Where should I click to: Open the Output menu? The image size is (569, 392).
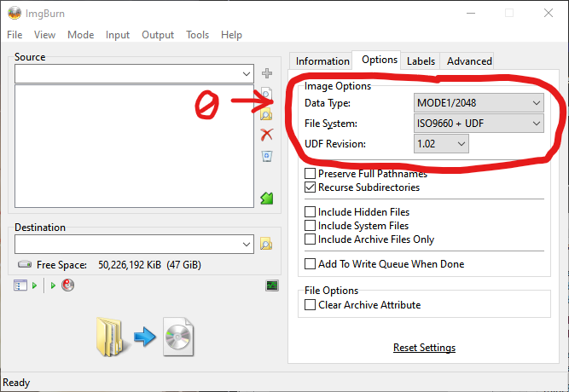pos(158,35)
